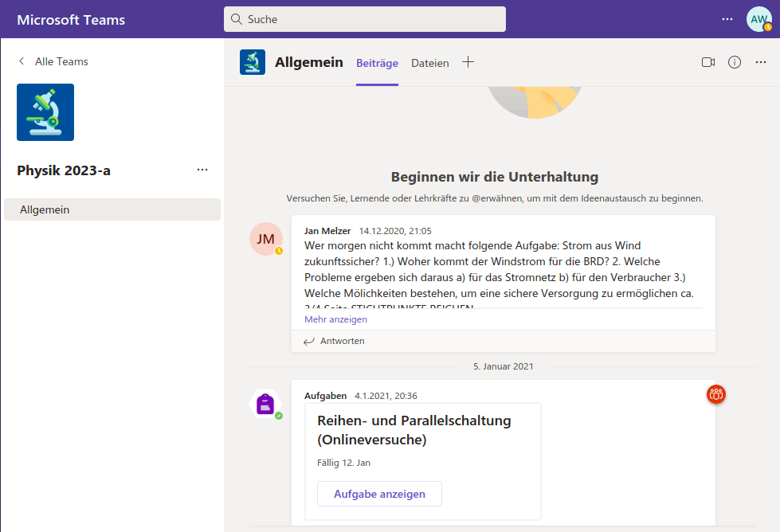Image resolution: width=780 pixels, height=532 pixels.
Task: Click the Aufgaben sender name
Action: 325,396
